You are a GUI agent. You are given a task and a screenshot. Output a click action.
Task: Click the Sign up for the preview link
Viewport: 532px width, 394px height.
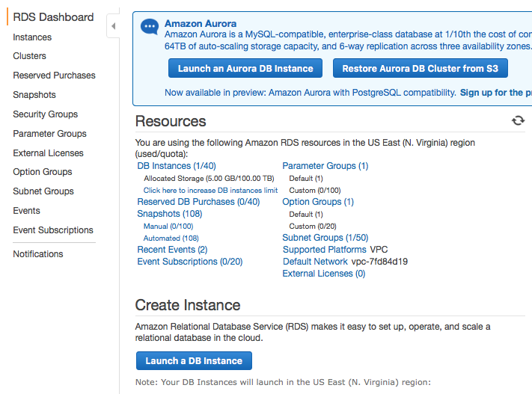[x=495, y=93]
